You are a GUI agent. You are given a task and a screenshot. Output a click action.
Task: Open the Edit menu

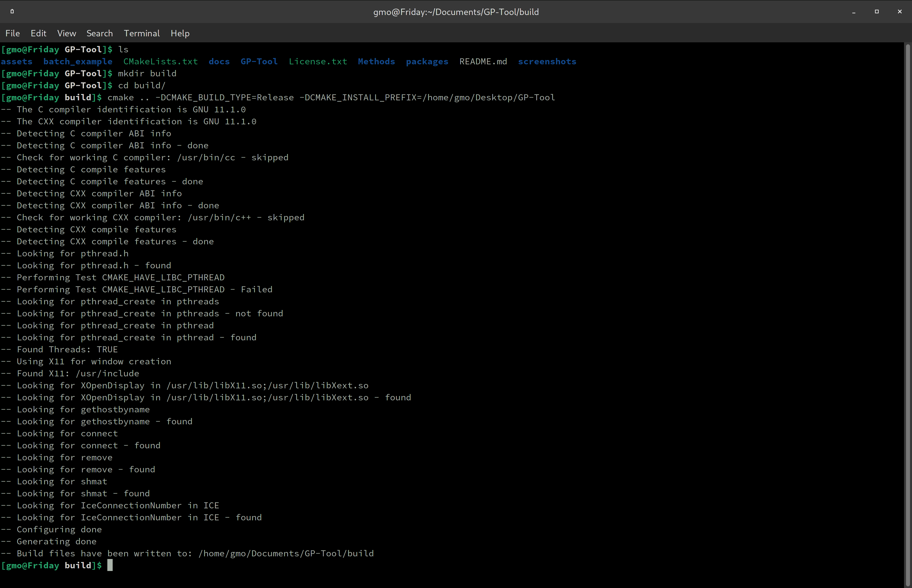tap(38, 33)
